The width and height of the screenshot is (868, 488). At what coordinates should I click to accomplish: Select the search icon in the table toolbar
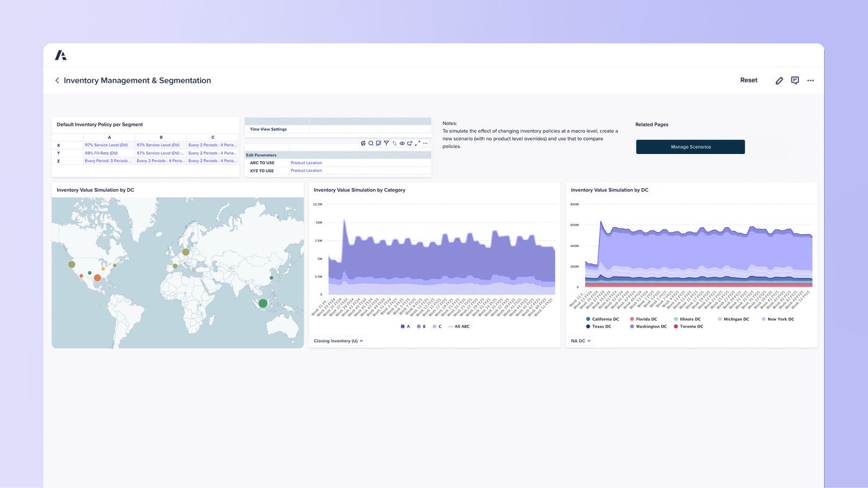pyautogui.click(x=371, y=144)
